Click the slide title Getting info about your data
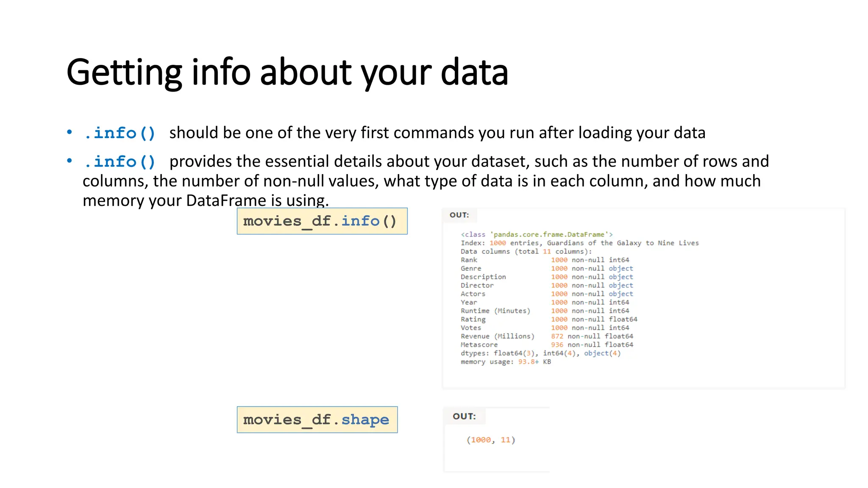 287,72
